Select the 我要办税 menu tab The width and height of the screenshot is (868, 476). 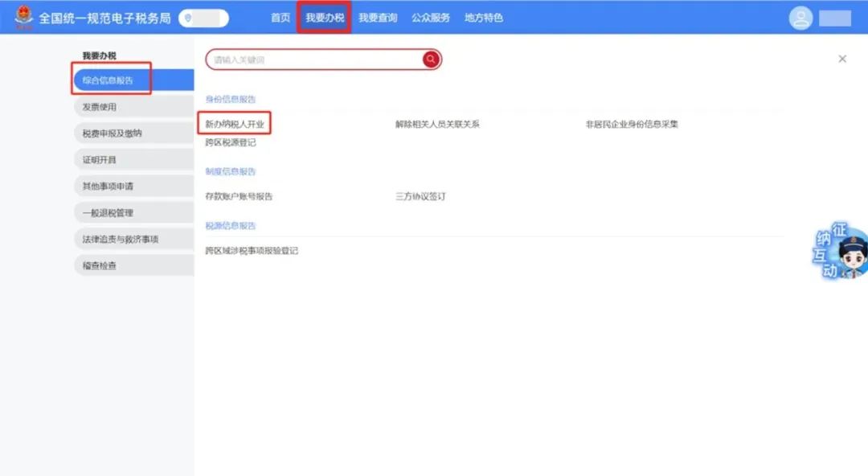tap(325, 18)
